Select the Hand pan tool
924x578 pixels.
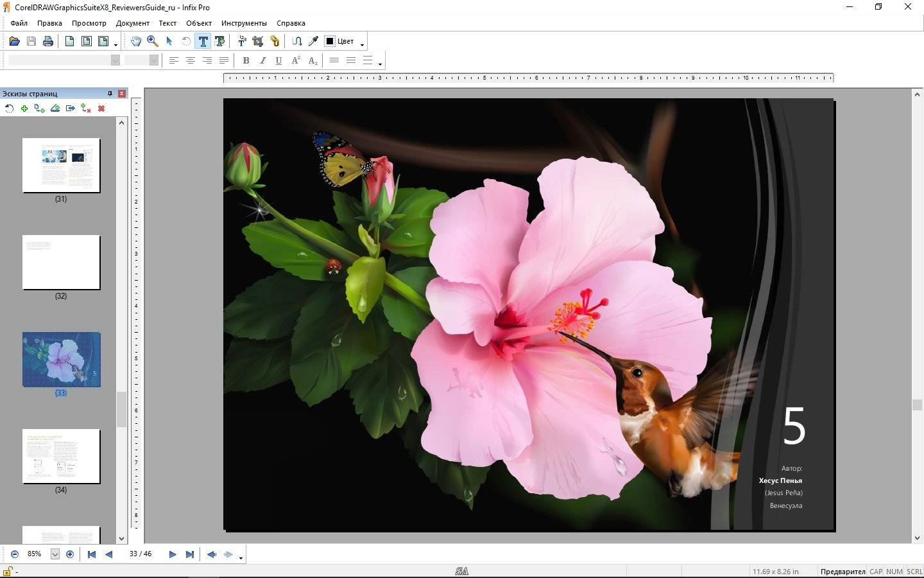(136, 41)
